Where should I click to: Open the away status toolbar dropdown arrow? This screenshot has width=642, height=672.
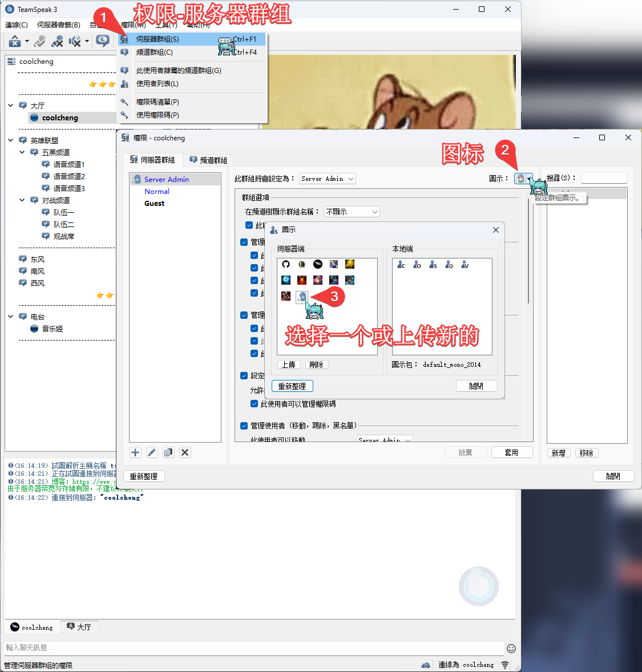point(27,42)
